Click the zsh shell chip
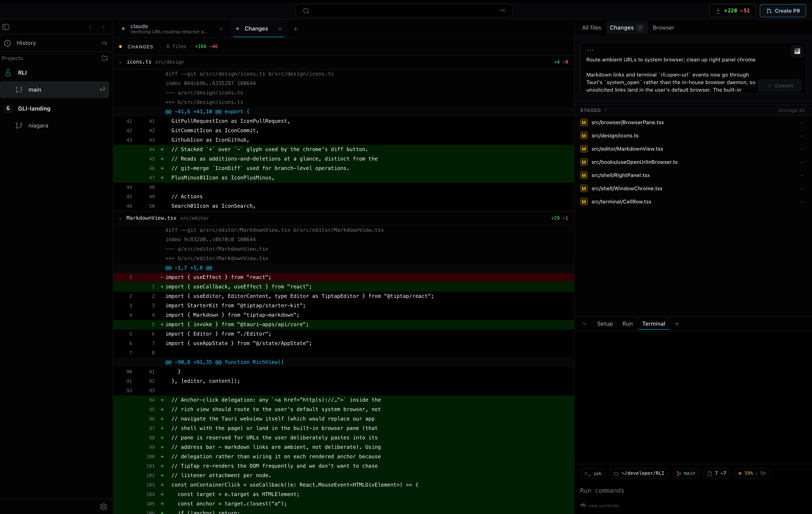This screenshot has width=812, height=514. click(593, 473)
